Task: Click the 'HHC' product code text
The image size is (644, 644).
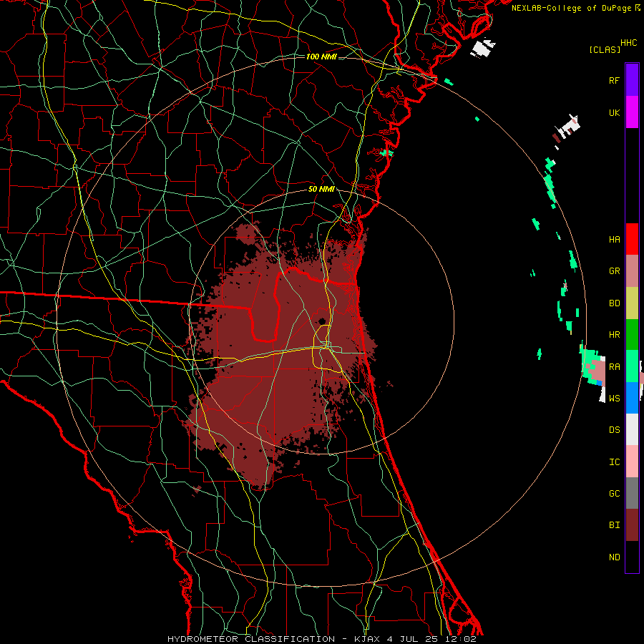Action: 628,43
